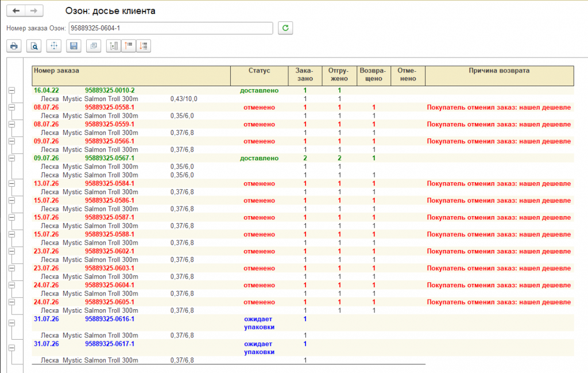The image size is (588, 373).
Task: Open print preview with the magnifier page icon
Action: click(x=34, y=46)
